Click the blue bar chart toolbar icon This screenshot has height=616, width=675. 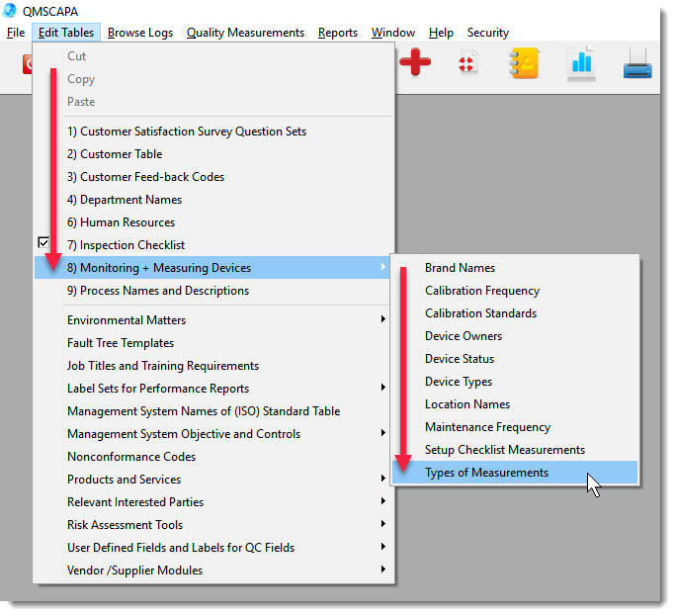581,64
